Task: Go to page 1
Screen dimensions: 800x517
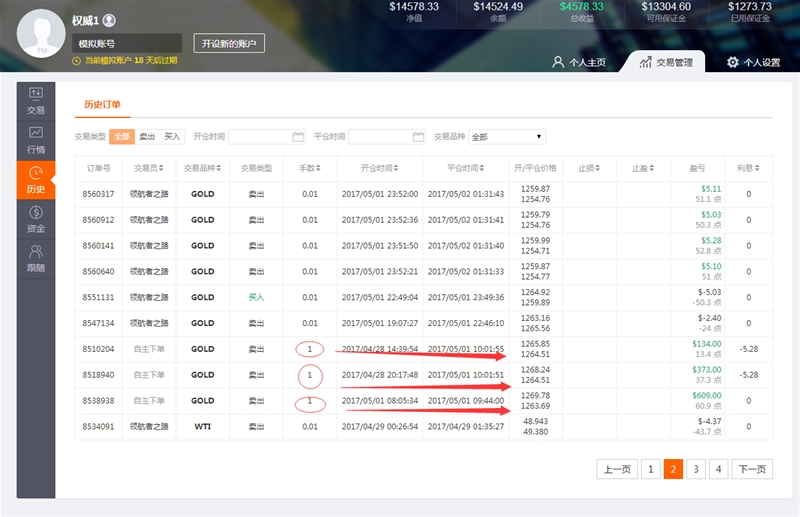Action: tap(651, 470)
